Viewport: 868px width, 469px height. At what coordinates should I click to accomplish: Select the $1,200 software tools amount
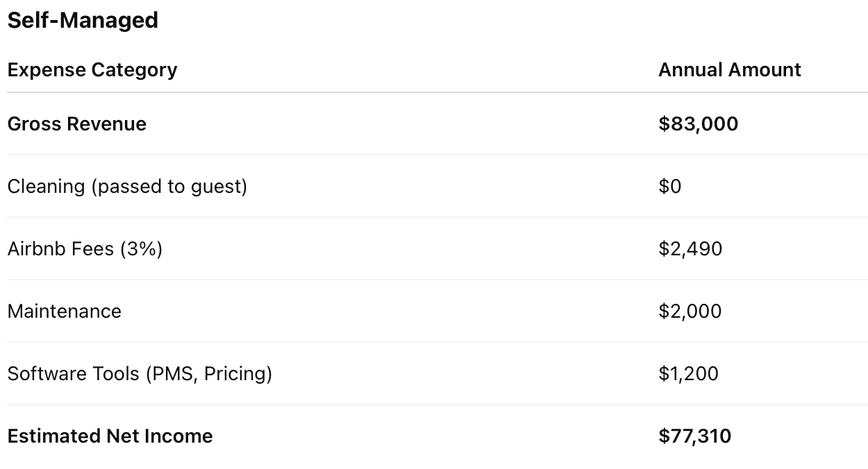click(x=688, y=374)
